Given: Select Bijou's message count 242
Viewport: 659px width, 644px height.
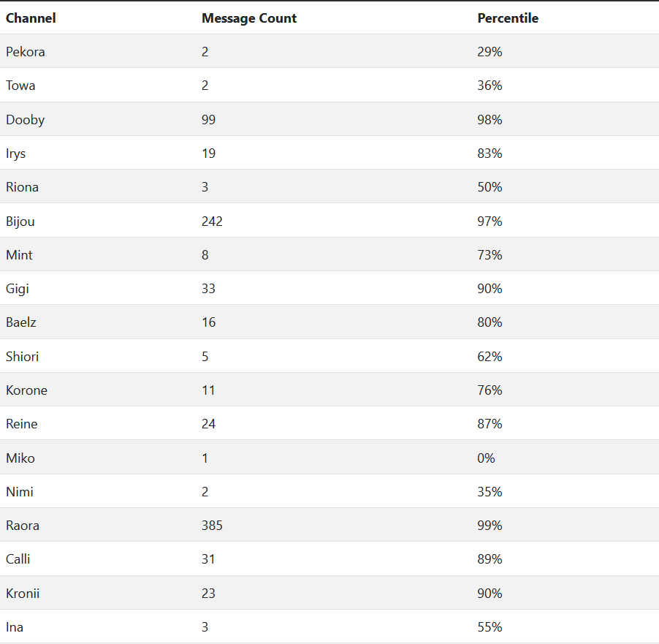Looking at the screenshot, I should point(212,221).
